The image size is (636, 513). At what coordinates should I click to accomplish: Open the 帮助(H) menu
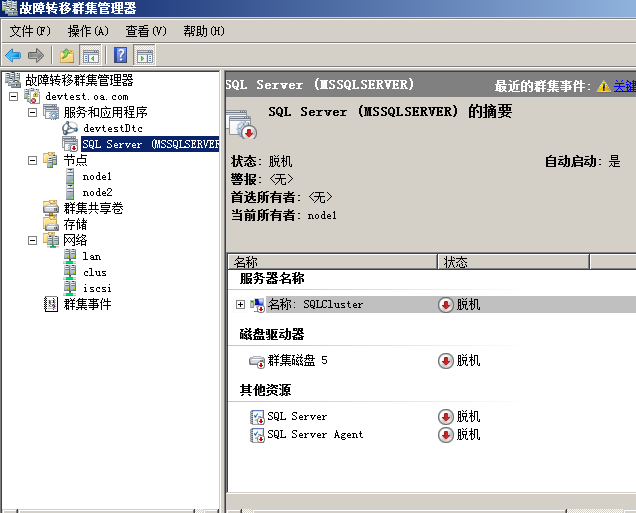(x=204, y=31)
